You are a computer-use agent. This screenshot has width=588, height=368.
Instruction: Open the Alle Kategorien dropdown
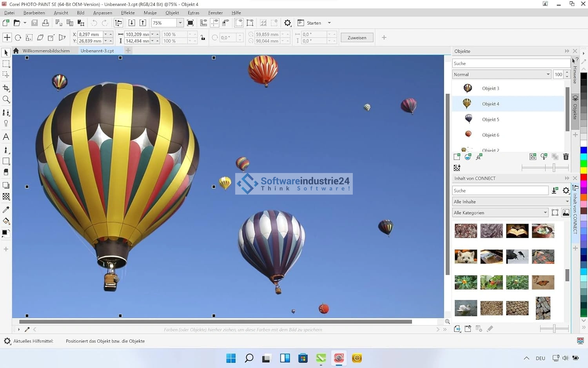pos(545,213)
